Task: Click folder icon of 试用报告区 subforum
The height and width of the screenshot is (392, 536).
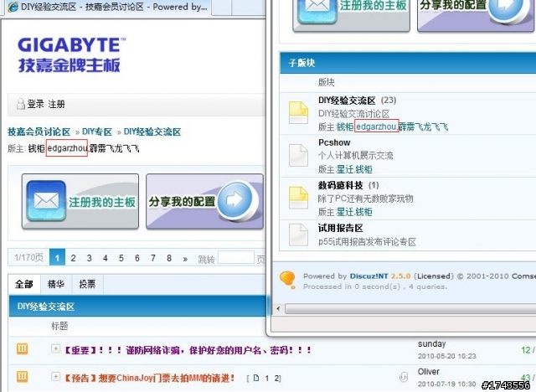Action: 298,235
